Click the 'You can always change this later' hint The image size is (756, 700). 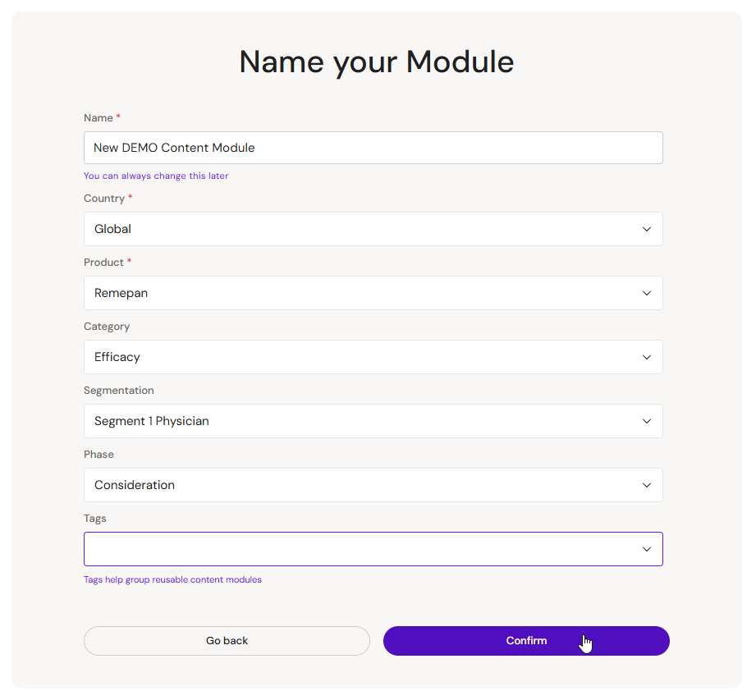pos(156,176)
